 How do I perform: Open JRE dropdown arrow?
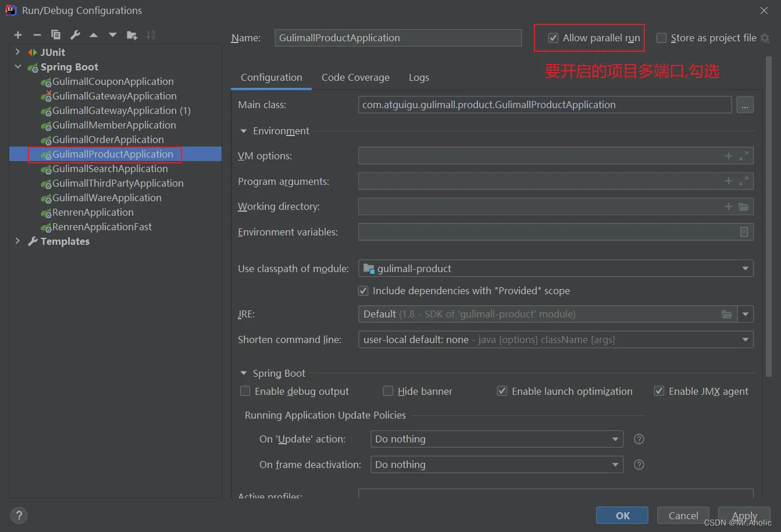pyautogui.click(x=746, y=314)
